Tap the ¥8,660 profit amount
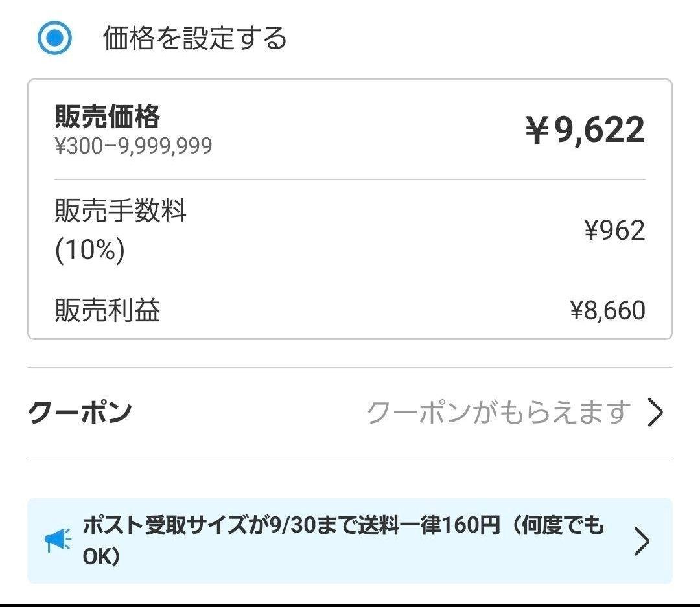700x607 pixels. click(606, 310)
